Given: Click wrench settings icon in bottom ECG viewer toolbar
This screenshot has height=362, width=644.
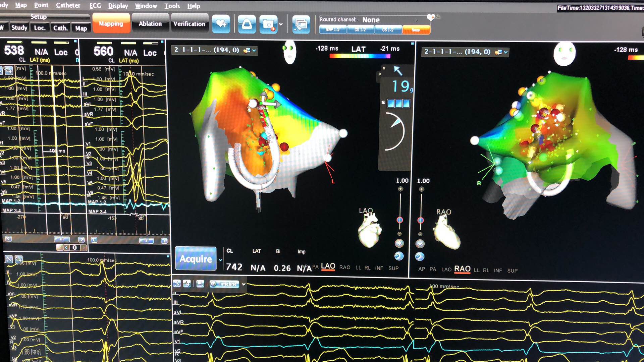Looking at the screenshot, I should (x=177, y=284).
